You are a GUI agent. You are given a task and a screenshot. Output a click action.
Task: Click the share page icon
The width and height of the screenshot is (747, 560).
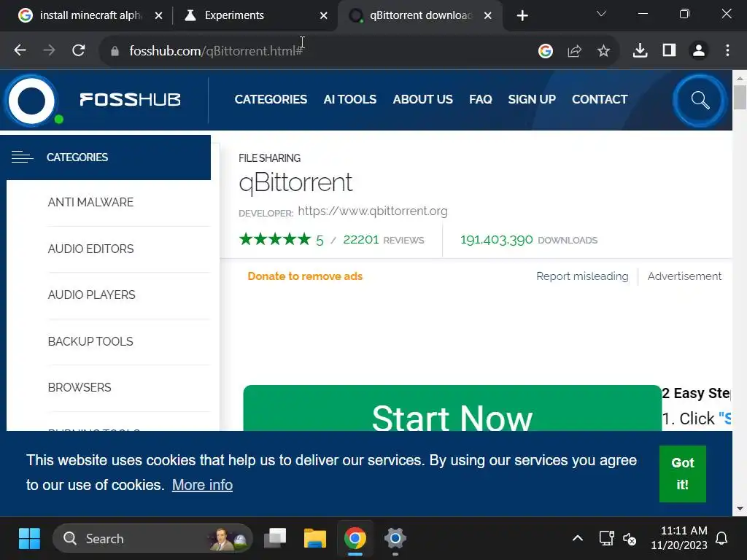(x=575, y=50)
